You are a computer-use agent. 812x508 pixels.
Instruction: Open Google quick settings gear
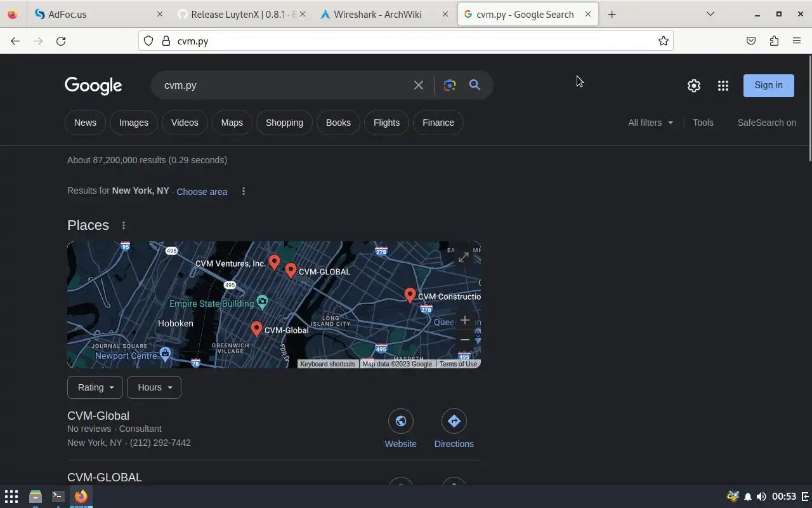click(694, 86)
